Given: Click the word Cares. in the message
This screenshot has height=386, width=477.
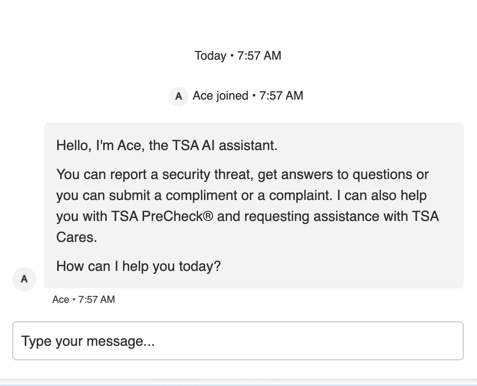Looking at the screenshot, I should (x=76, y=237).
